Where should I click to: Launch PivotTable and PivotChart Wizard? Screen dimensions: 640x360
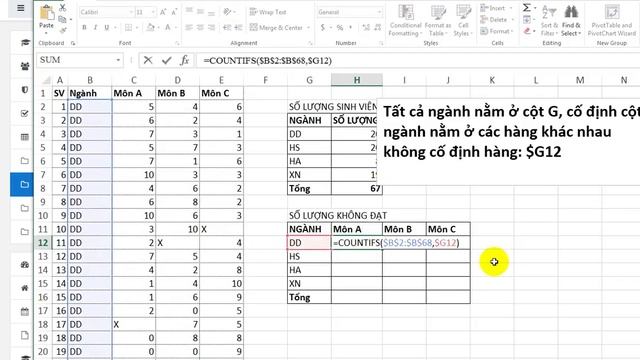(611, 20)
